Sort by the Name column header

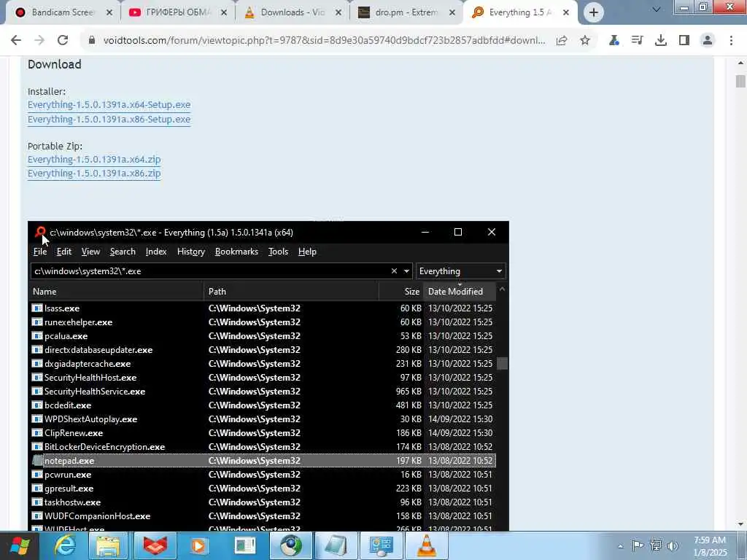click(116, 292)
